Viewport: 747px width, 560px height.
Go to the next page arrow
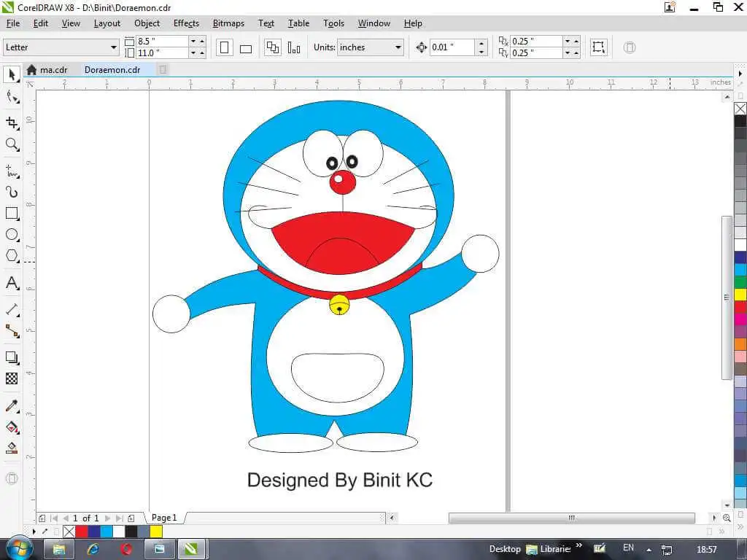(x=107, y=518)
